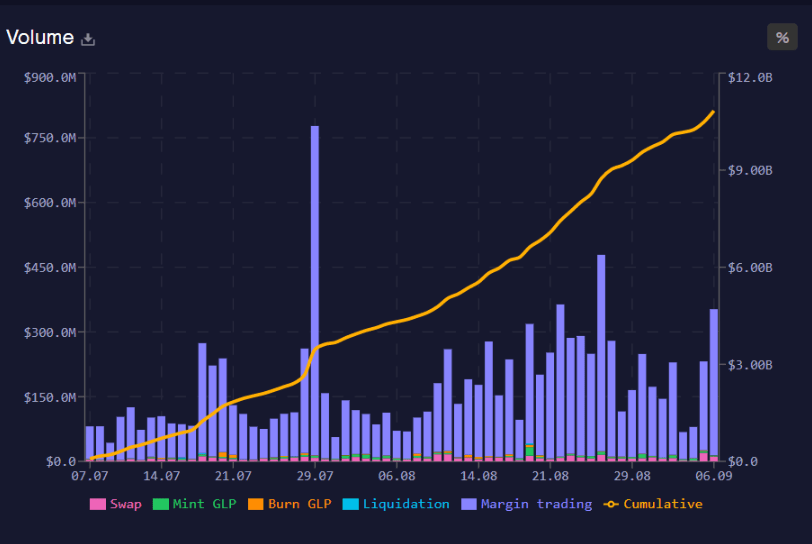The width and height of the screenshot is (812, 544).
Task: Toggle the Burn GLP legend label
Action: pos(299,505)
